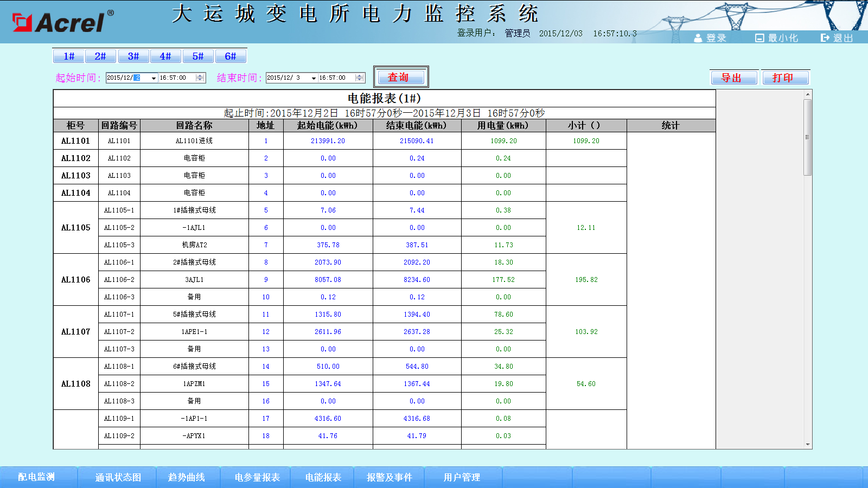Select the 6# transformer tab
This screenshot has width=868, height=488.
[x=231, y=56]
